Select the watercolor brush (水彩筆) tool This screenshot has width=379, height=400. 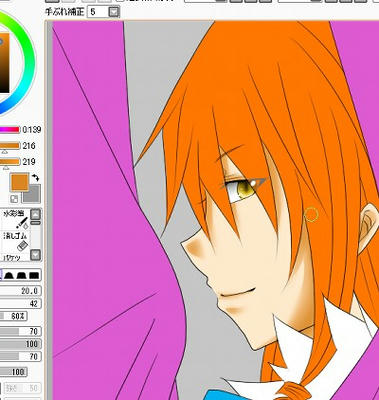click(x=15, y=219)
